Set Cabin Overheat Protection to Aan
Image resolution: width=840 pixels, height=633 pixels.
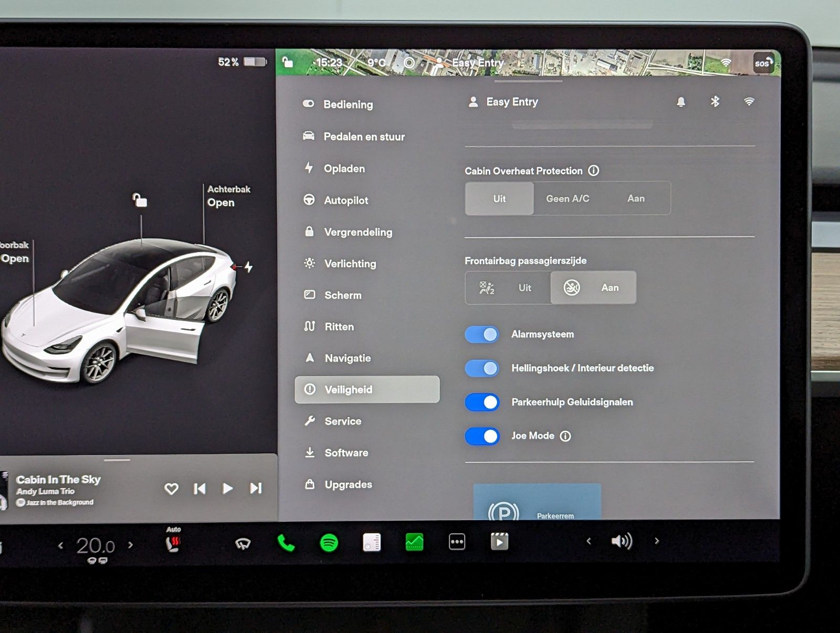(x=636, y=199)
